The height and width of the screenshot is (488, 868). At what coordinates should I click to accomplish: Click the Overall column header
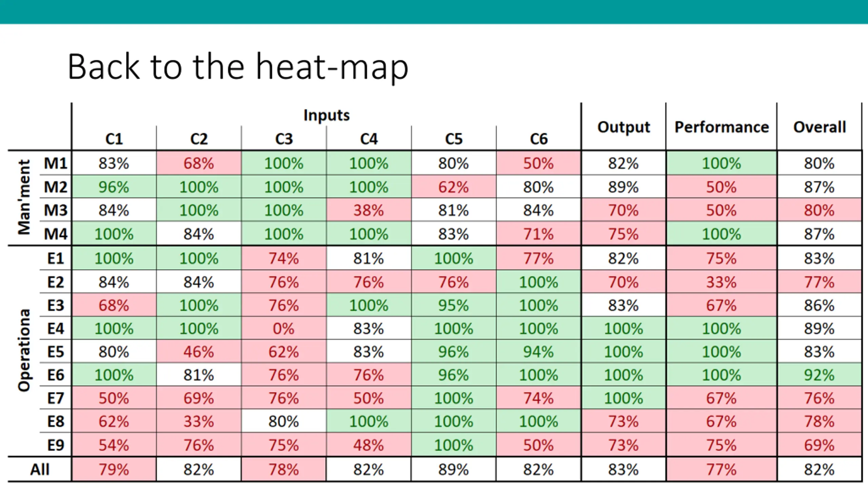(x=820, y=127)
